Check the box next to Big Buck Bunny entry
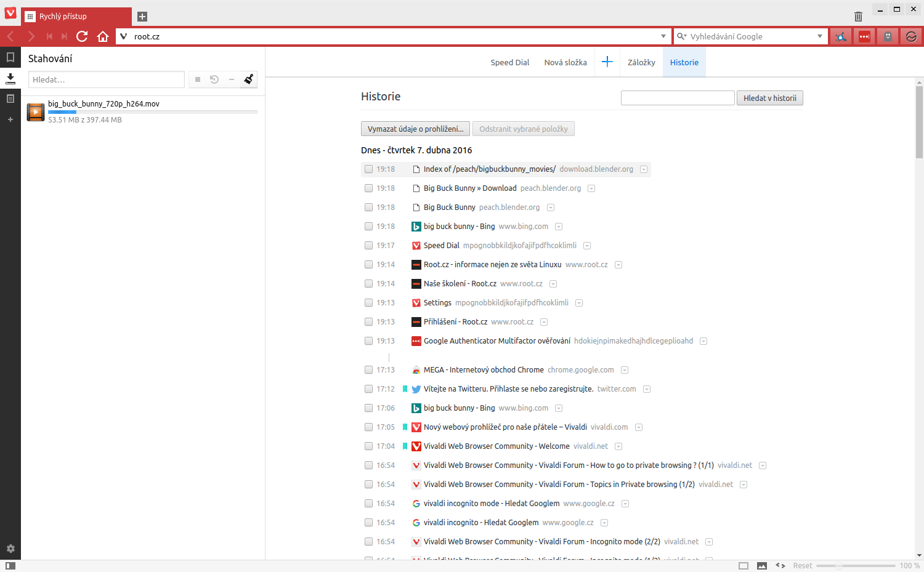The image size is (924, 572). [x=368, y=207]
